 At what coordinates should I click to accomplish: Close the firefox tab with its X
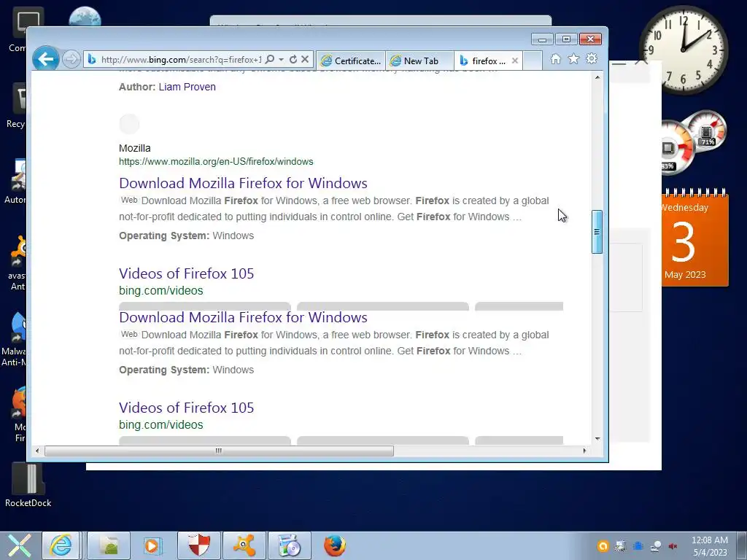point(515,61)
